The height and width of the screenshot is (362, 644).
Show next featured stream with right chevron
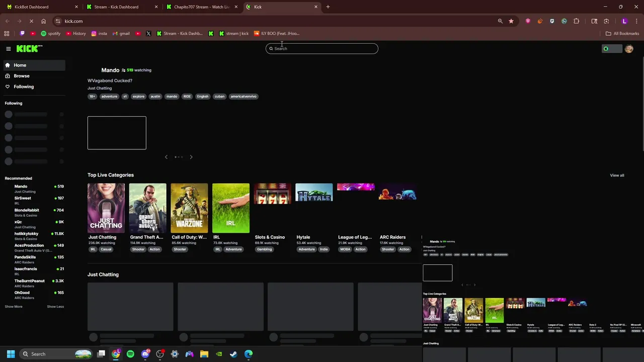point(191,157)
